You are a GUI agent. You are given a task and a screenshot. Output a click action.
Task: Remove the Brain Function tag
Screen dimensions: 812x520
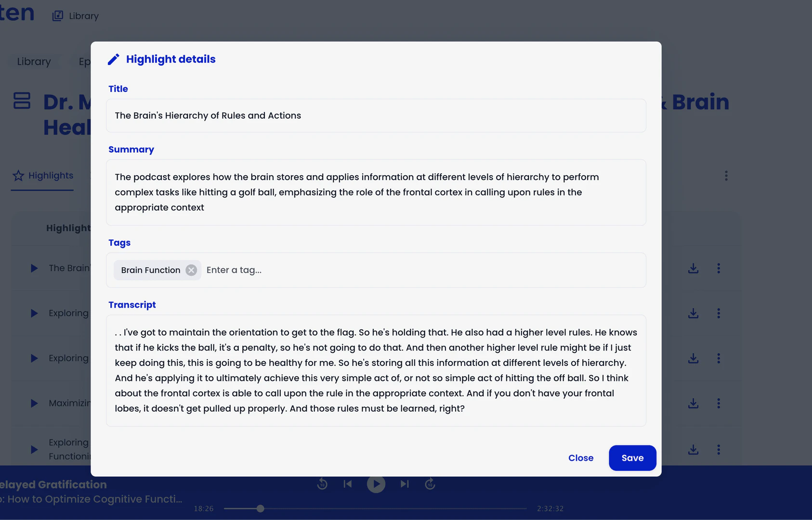click(x=191, y=270)
